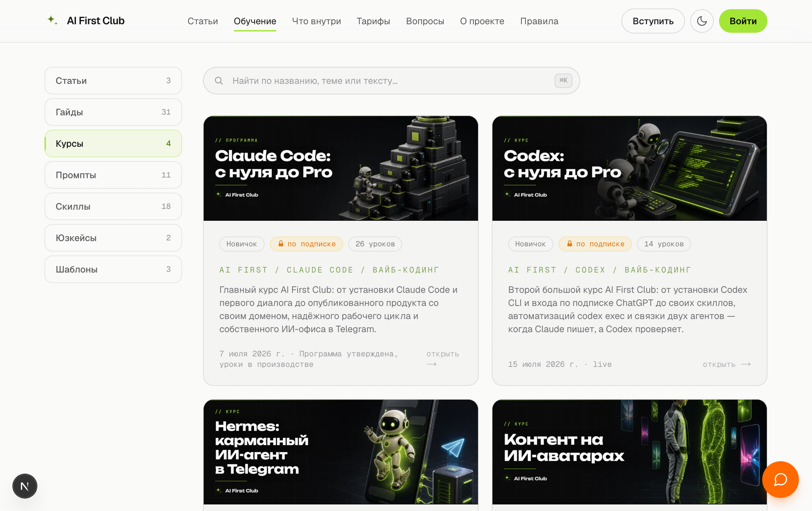This screenshot has width=812, height=511.
Task: Click the Новичок tag on Codex card
Action: pyautogui.click(x=530, y=244)
